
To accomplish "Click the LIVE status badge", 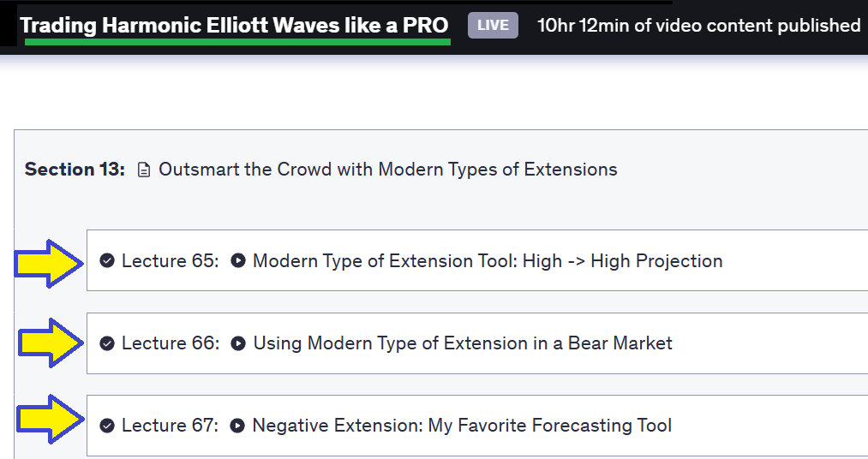I will (x=493, y=26).
